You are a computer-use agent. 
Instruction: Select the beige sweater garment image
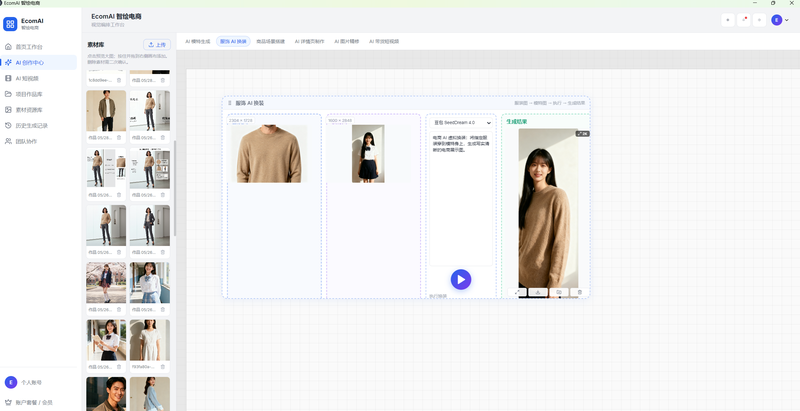coord(269,153)
